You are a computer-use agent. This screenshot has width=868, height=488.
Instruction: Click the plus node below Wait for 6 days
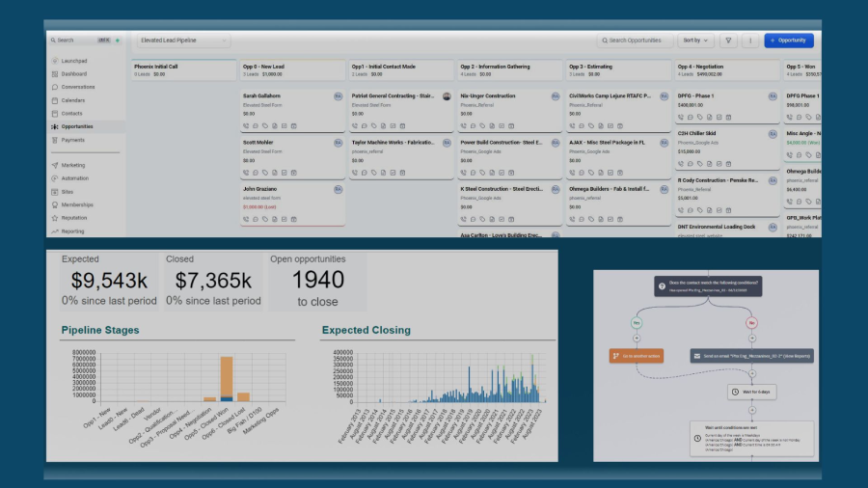[752, 409]
